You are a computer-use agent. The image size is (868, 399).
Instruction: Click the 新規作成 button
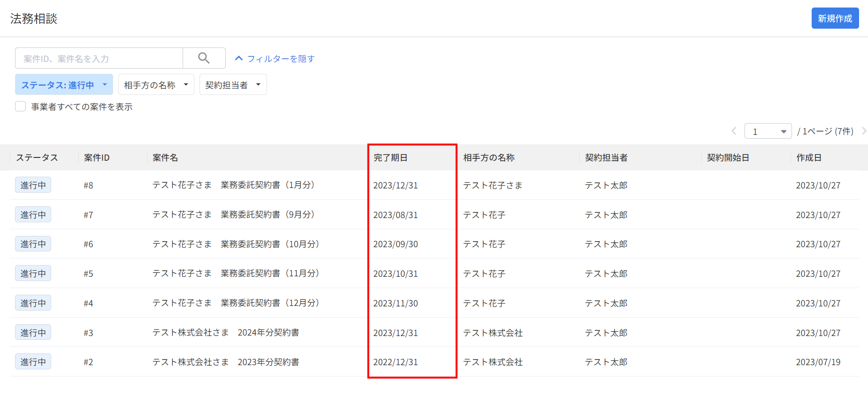tap(835, 18)
